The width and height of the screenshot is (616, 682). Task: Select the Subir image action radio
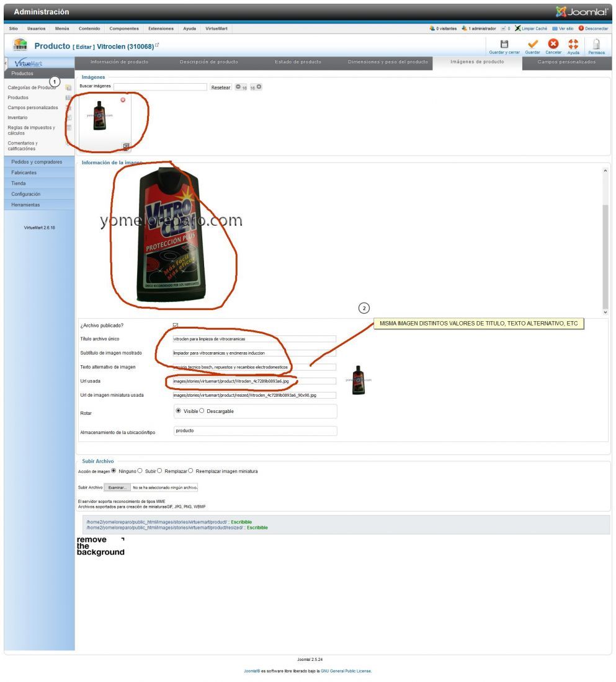[x=140, y=471]
